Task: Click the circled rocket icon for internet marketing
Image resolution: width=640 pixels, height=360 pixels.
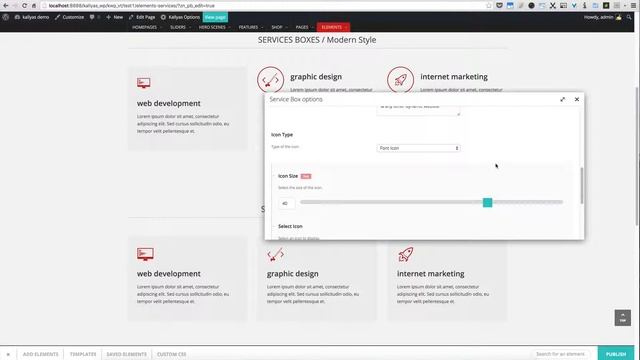Action: (x=400, y=80)
